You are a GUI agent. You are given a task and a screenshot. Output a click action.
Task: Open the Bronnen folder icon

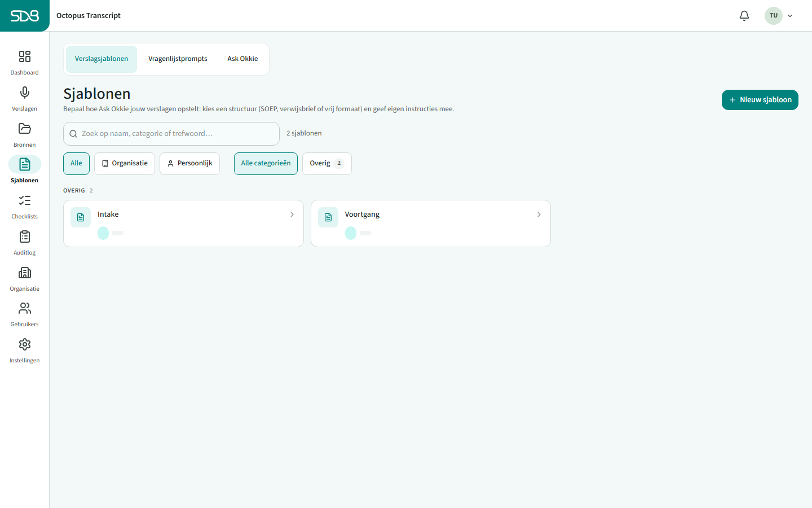pos(25,129)
